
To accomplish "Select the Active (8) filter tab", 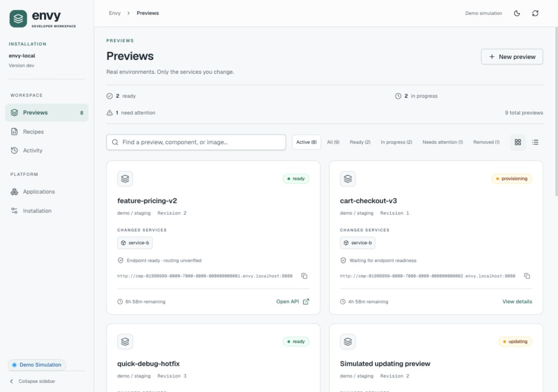I will pyautogui.click(x=306, y=142).
